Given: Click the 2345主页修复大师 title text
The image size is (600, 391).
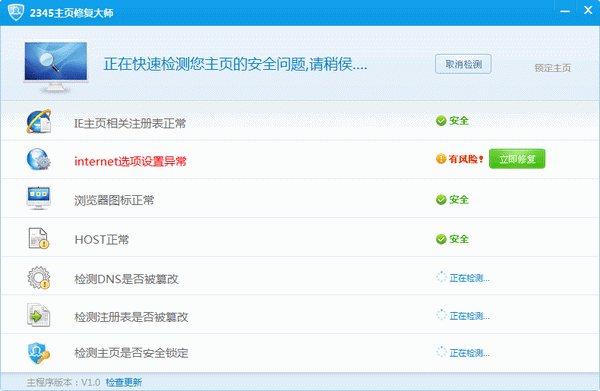Looking at the screenshot, I should 72,13.
